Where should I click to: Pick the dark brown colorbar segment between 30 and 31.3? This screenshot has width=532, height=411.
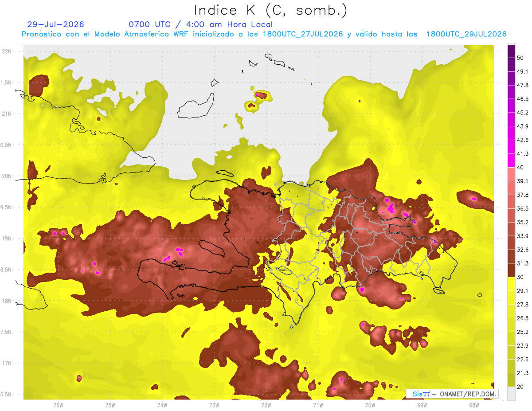click(x=511, y=270)
